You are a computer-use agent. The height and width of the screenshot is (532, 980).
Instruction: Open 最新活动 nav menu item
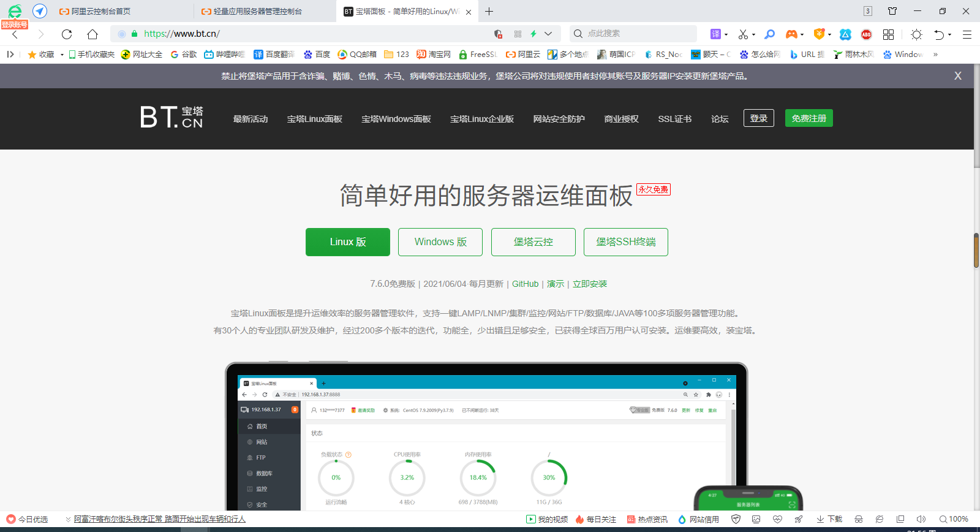click(x=251, y=119)
